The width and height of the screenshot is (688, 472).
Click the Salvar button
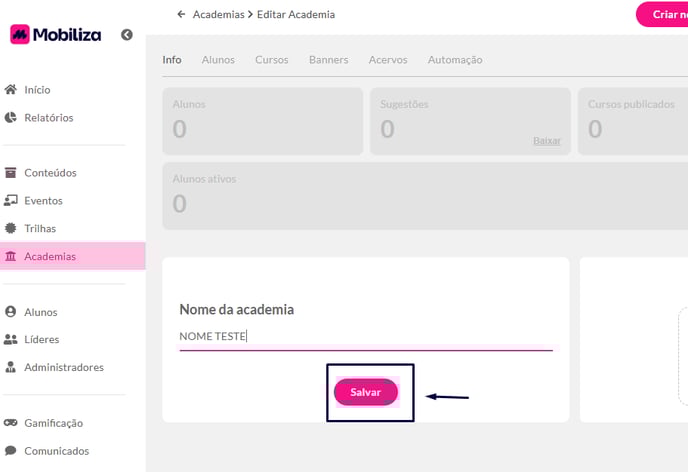(x=366, y=392)
